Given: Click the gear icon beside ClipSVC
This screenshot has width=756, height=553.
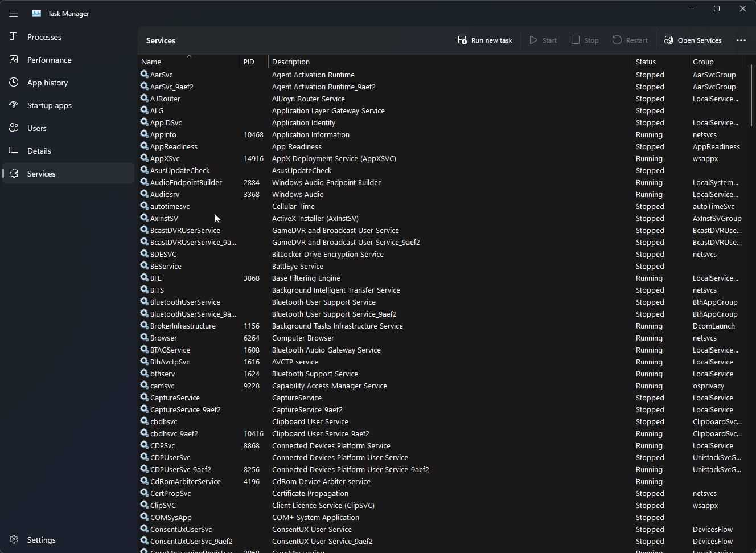Looking at the screenshot, I should click(x=145, y=505).
